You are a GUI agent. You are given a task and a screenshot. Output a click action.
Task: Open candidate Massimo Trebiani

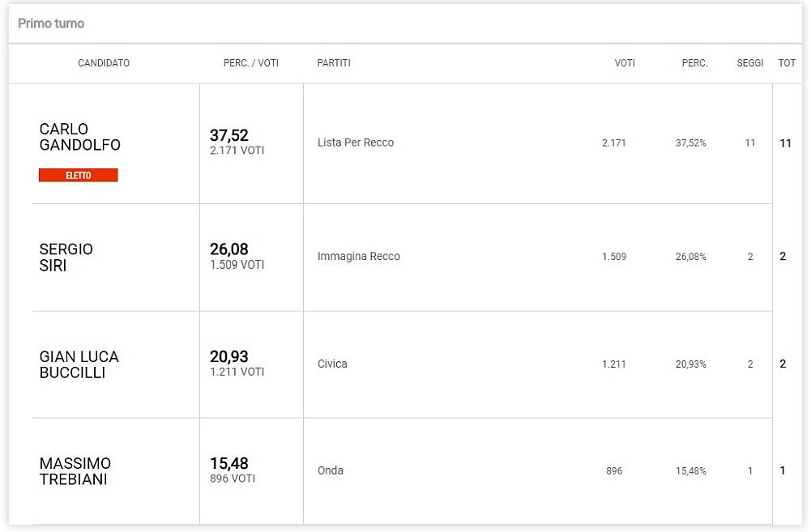pyautogui.click(x=75, y=471)
